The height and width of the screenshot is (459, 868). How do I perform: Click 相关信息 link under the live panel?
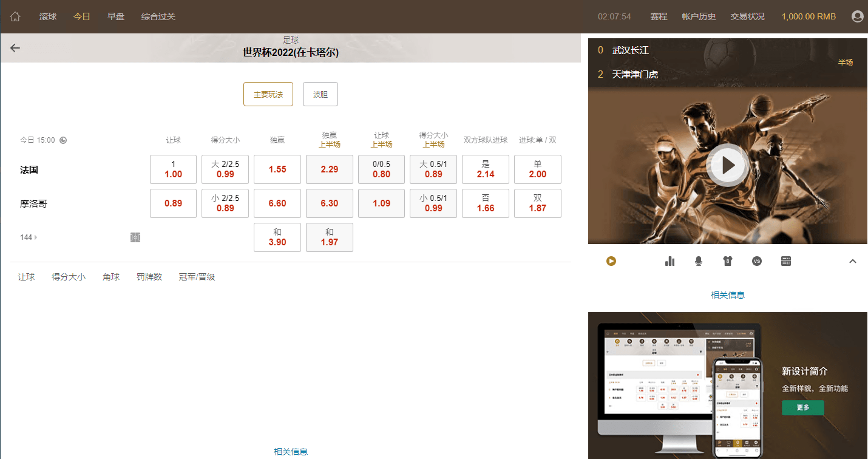[x=728, y=295]
